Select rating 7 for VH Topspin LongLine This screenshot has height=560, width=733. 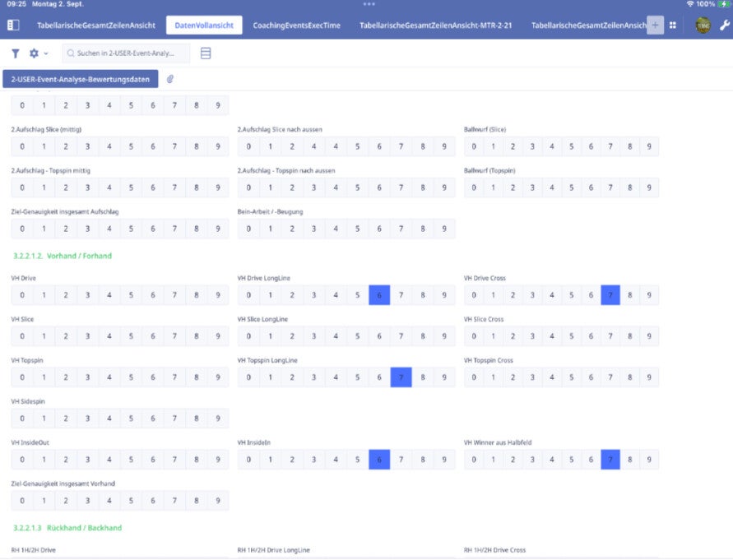[x=401, y=377]
